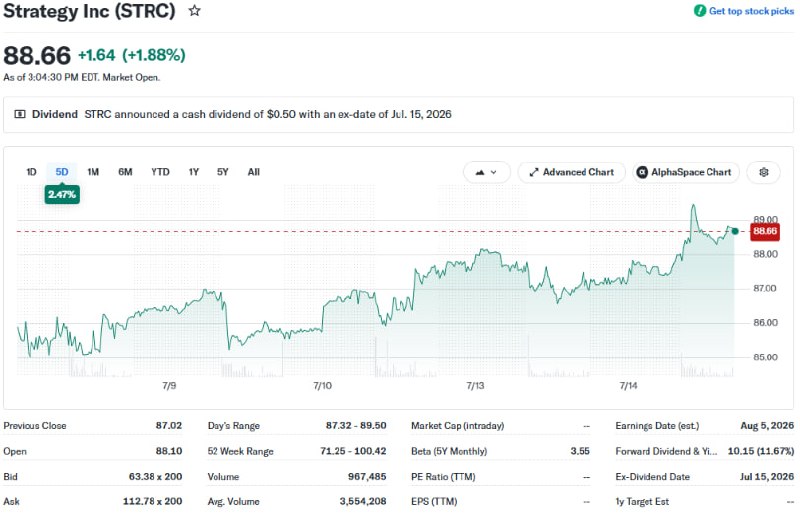Image resolution: width=800 pixels, height=519 pixels.
Task: Click the 2.47% change badge
Action: 62,194
